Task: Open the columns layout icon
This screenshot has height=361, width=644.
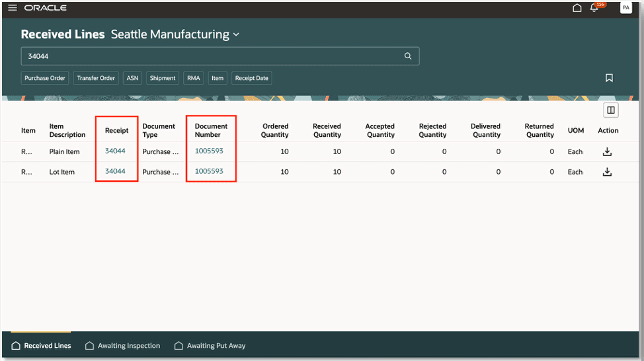Action: click(x=611, y=110)
